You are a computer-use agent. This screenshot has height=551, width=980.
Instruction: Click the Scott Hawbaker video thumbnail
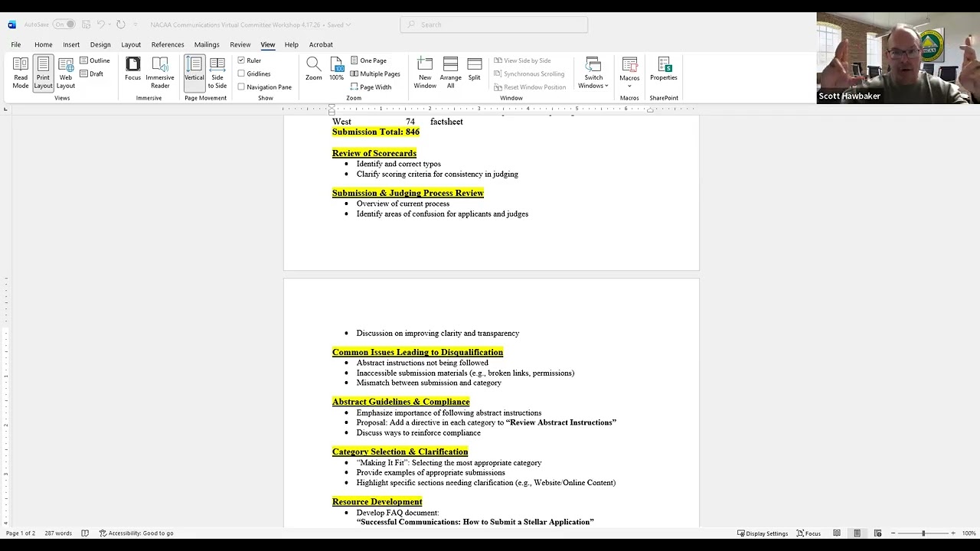click(898, 58)
